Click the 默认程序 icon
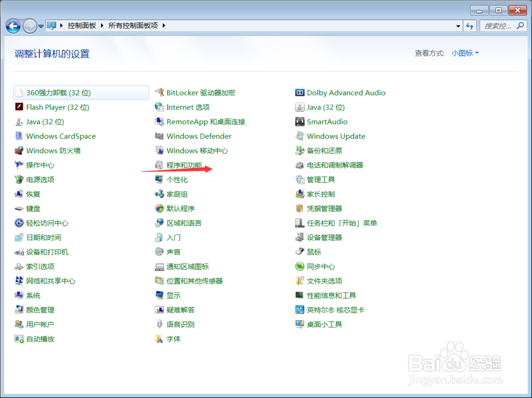Screen dimensions: 532x398 [x=160, y=208]
